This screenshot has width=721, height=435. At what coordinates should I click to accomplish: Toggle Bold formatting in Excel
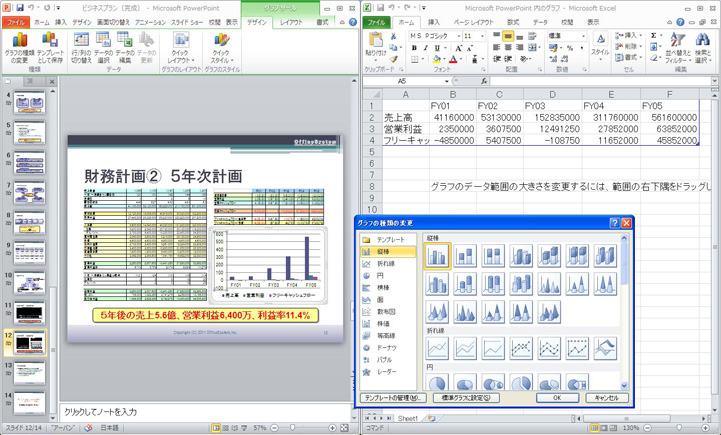coord(414,48)
